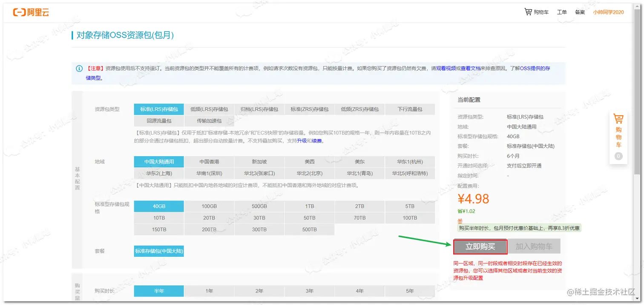Click the gift icon under price
This screenshot has height=305, width=644.
click(460, 221)
